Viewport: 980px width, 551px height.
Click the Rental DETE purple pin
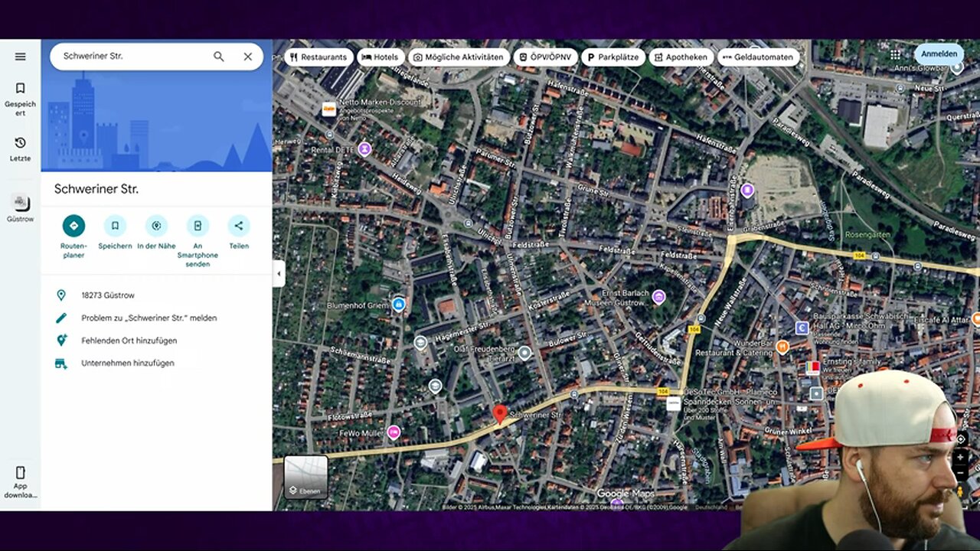(364, 148)
